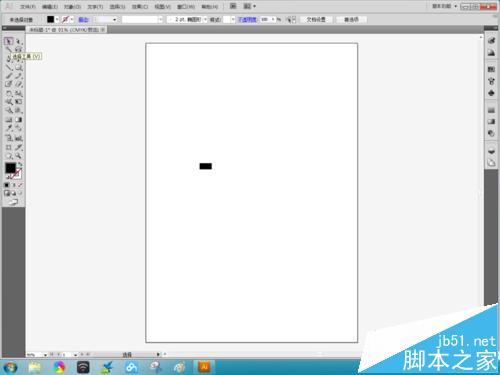Enable Draw Behind mode

[14, 193]
